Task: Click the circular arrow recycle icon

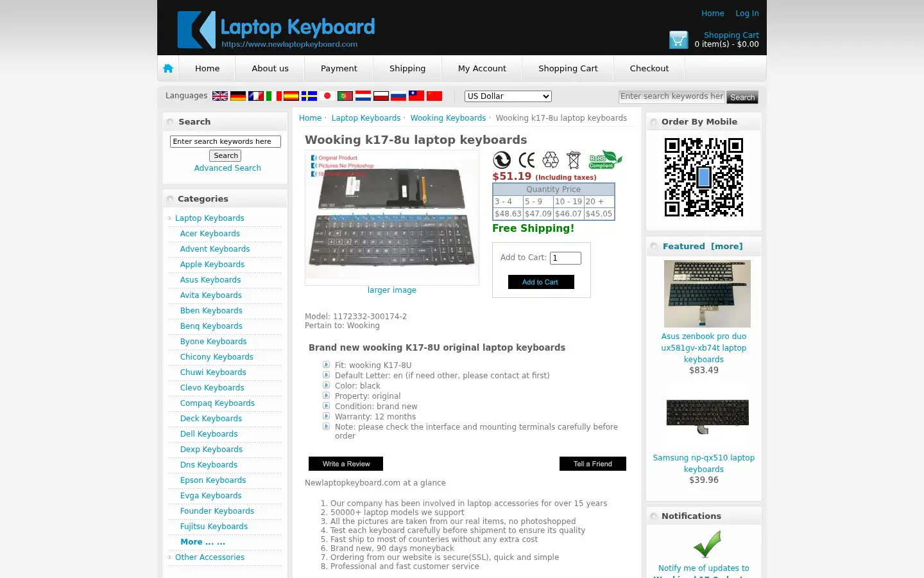Action: click(x=502, y=160)
